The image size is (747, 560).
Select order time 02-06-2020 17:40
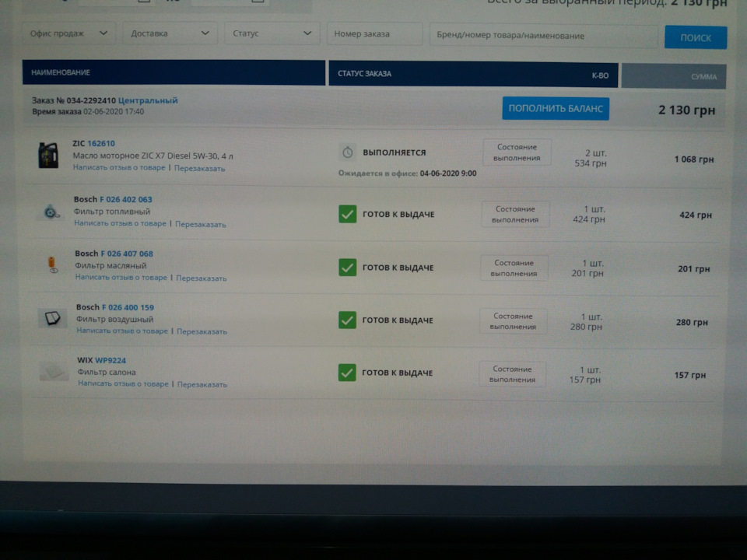tap(114, 111)
